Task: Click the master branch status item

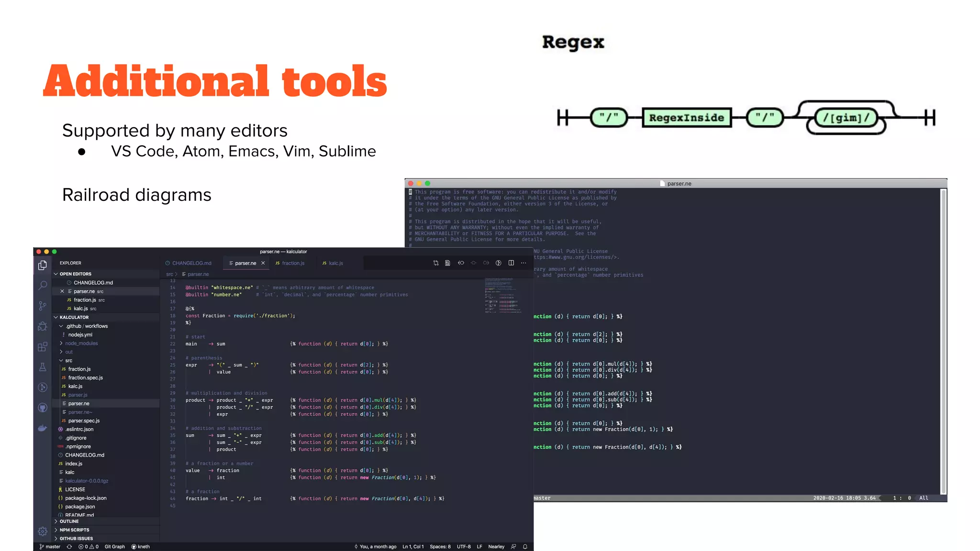Action: [x=50, y=547]
